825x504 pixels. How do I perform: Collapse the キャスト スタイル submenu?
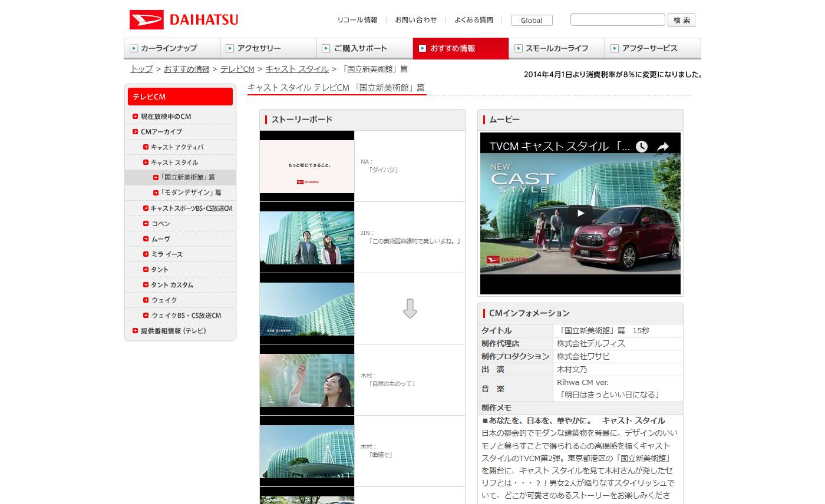(146, 163)
